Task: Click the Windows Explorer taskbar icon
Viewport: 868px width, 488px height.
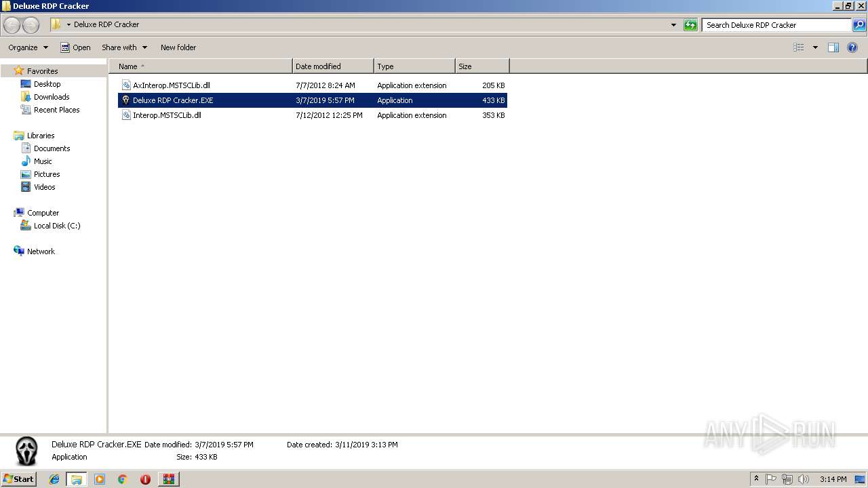Action: [x=77, y=479]
